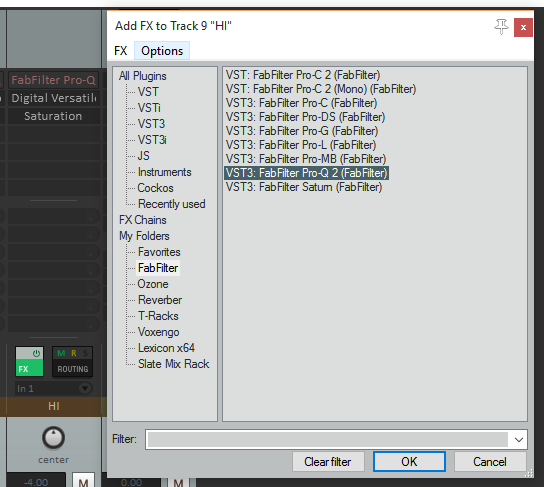Select VST3: FabFilter Pro-L plugin
The width and height of the screenshot is (544, 487).
[301, 145]
